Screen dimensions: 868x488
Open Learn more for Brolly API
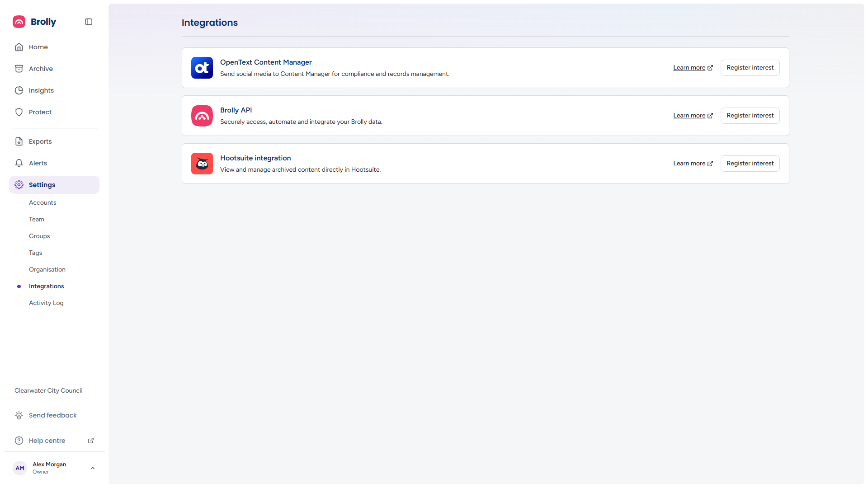(693, 116)
